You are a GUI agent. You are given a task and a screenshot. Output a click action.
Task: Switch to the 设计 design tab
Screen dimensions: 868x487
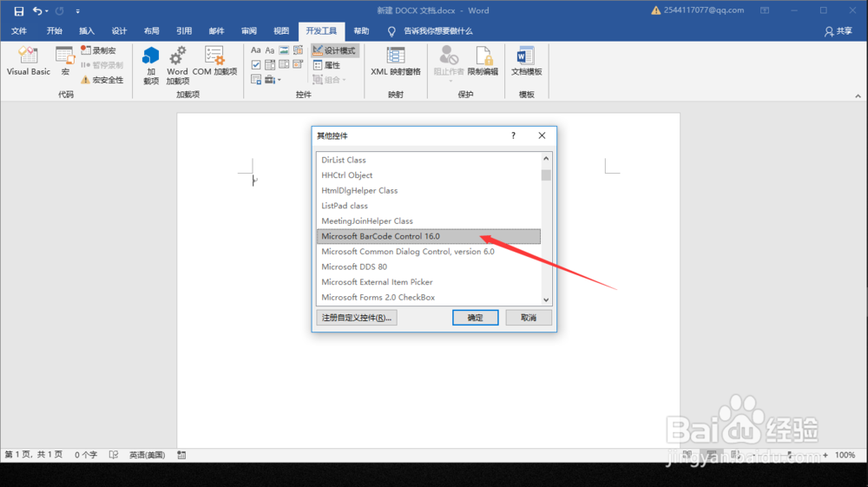click(119, 31)
